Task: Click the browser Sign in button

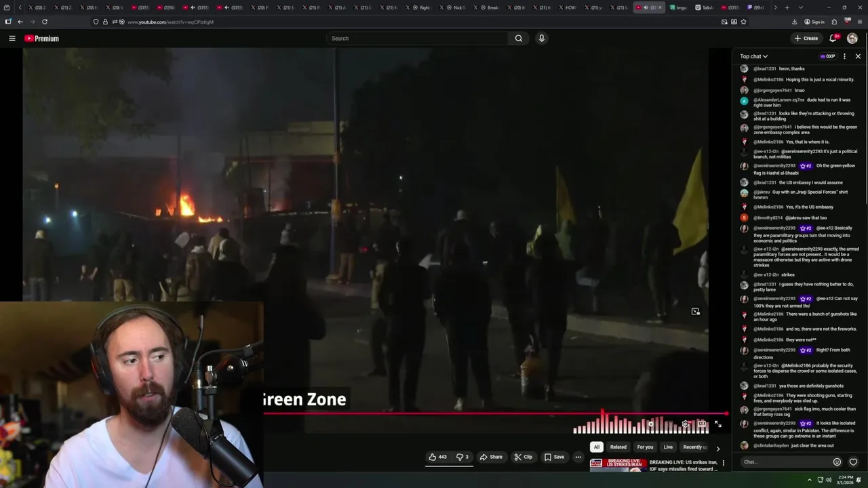Action: tap(814, 22)
